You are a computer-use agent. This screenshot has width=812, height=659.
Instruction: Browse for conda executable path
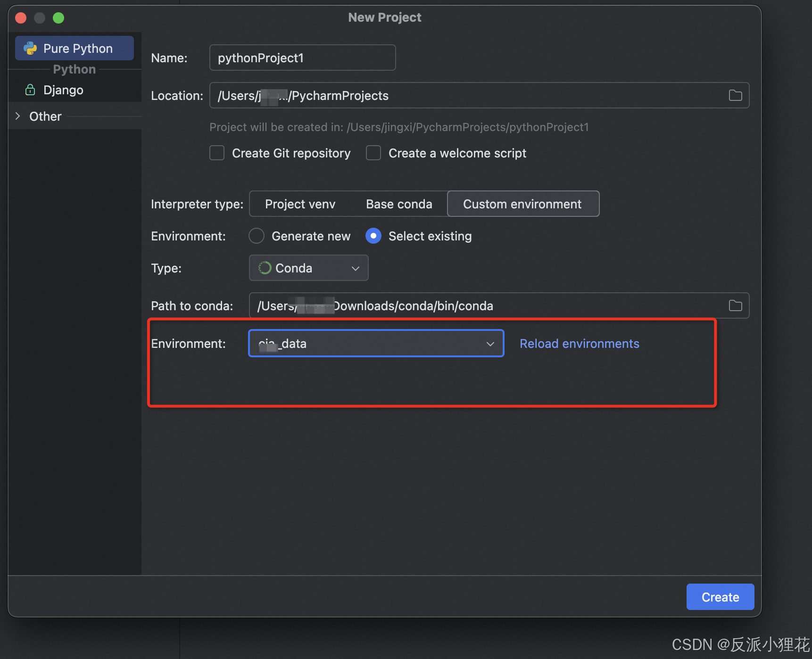click(735, 305)
